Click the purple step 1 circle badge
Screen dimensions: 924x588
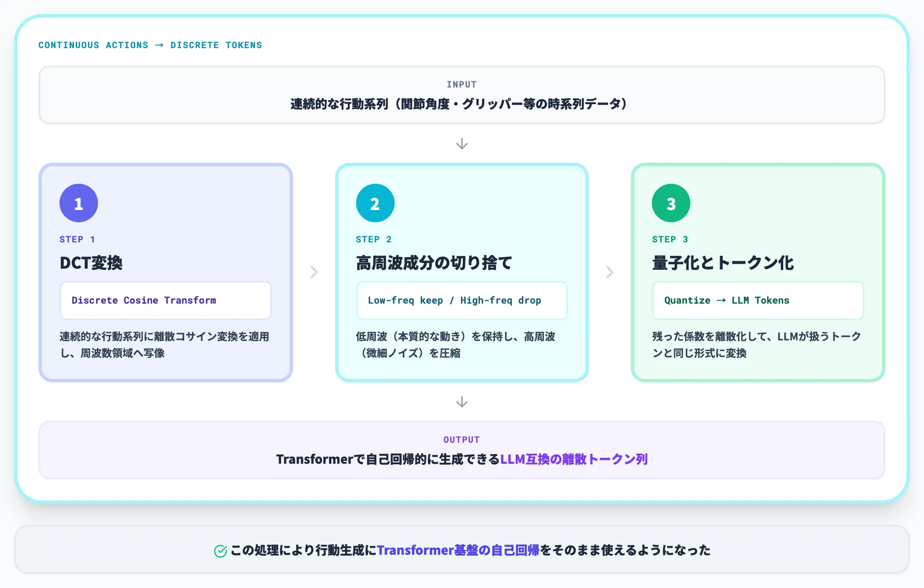[x=79, y=203]
